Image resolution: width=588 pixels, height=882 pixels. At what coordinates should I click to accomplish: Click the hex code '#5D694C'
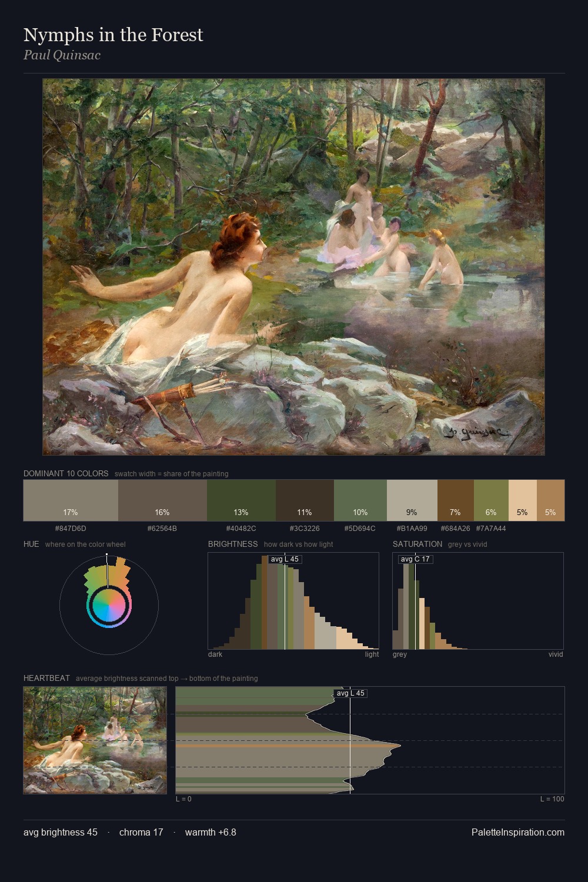[x=360, y=529]
